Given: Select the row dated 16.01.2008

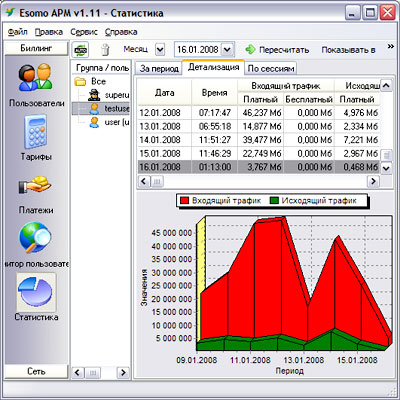Looking at the screenshot, I should click(259, 167).
